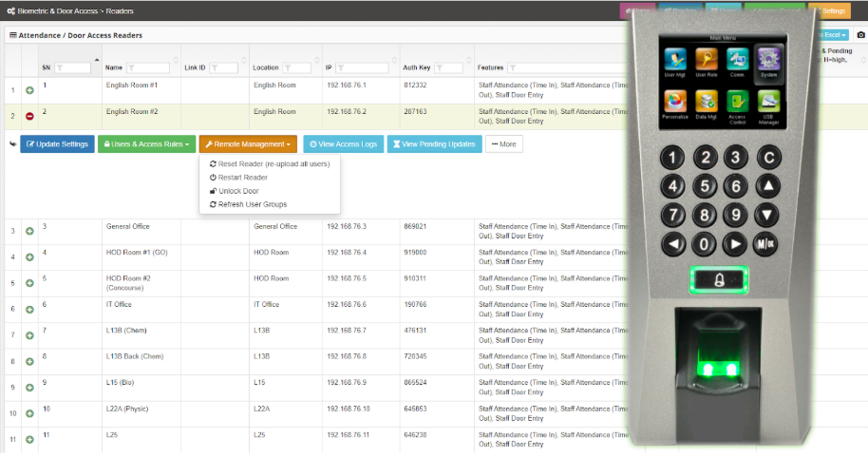
Task: Click the Auth Key value 476131
Action: [x=415, y=330]
